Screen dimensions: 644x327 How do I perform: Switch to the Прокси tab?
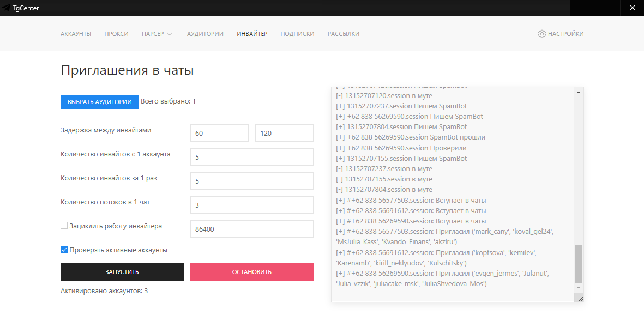117,34
